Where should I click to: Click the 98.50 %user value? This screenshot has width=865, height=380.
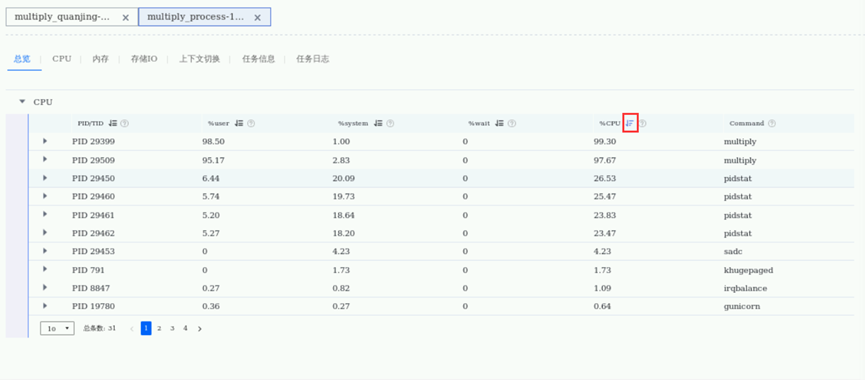coord(213,142)
